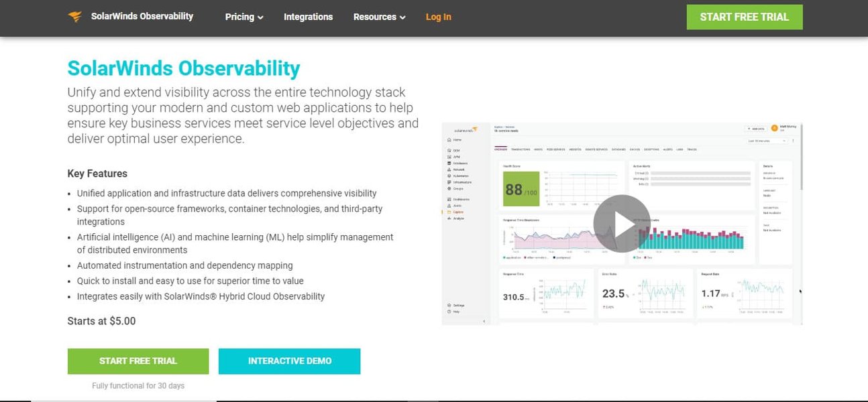Click 'Support for open-source frameworks' bullet
The width and height of the screenshot is (868, 402).
[229, 215]
